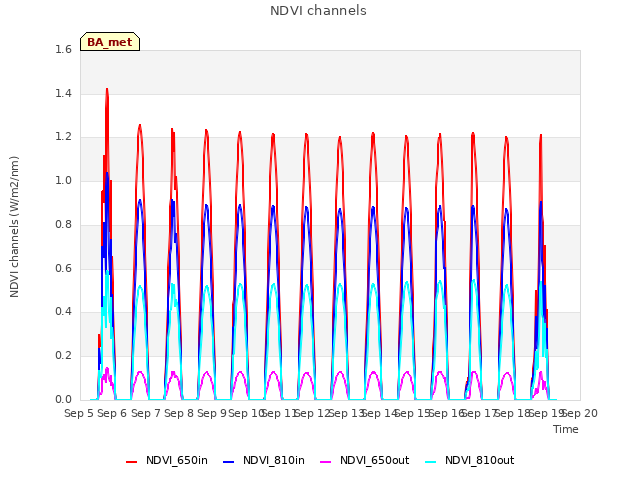Click the 'Sep 6' x-axis tick label
This screenshot has height=480, width=640.
(x=112, y=413)
